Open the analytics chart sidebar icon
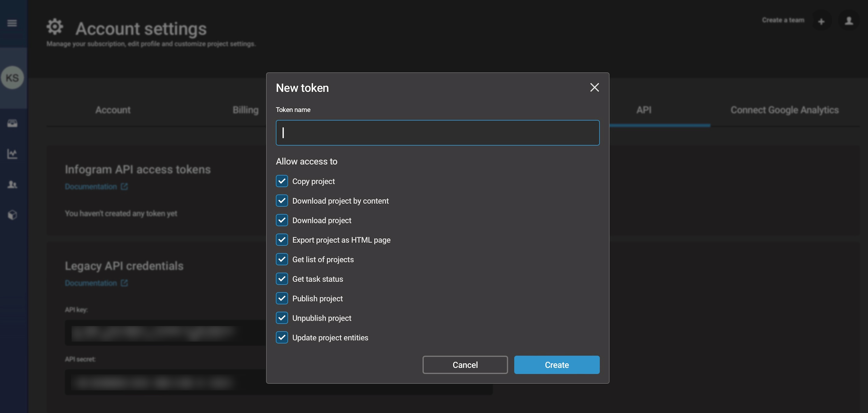868x413 pixels. (12, 154)
